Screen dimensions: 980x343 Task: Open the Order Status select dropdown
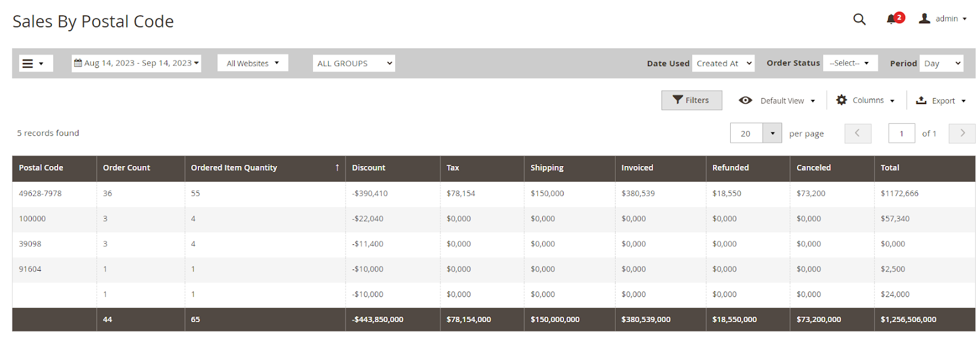click(850, 63)
